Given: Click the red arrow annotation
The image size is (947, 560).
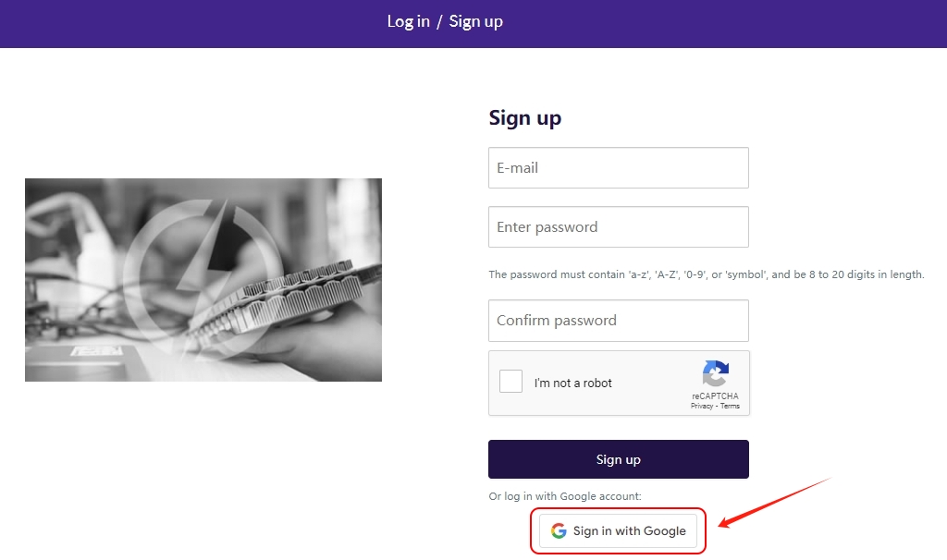Looking at the screenshot, I should point(775,503).
